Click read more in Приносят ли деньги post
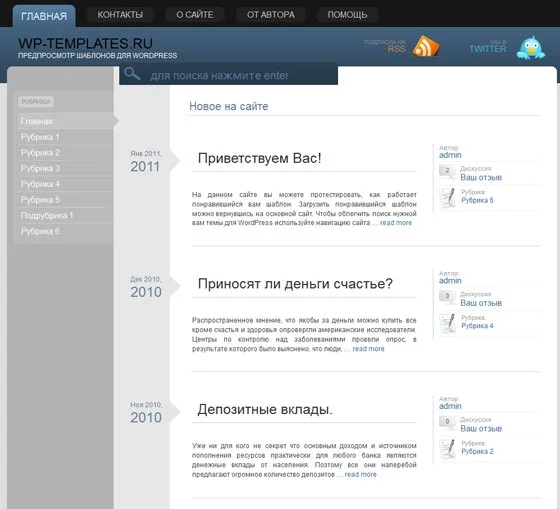The image size is (560, 509). (x=369, y=349)
